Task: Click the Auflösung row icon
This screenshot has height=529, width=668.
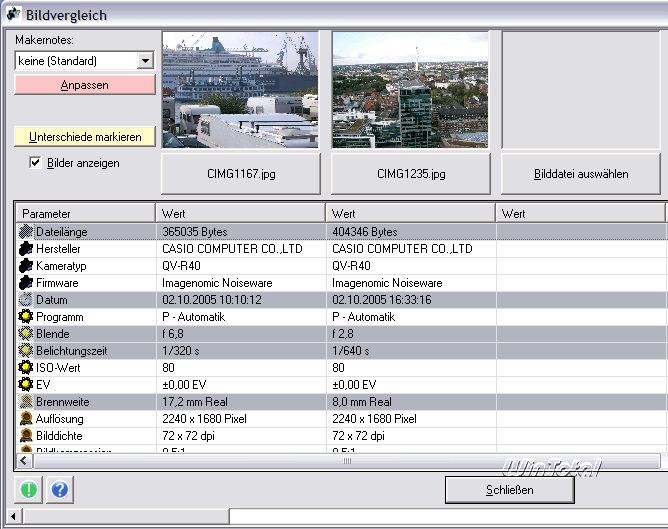Action: (x=26, y=419)
